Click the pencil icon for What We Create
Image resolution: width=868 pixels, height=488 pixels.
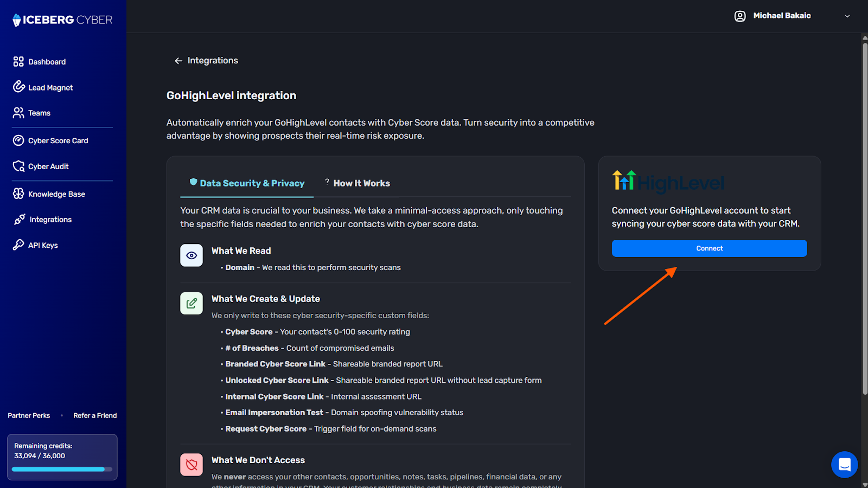[x=192, y=303]
